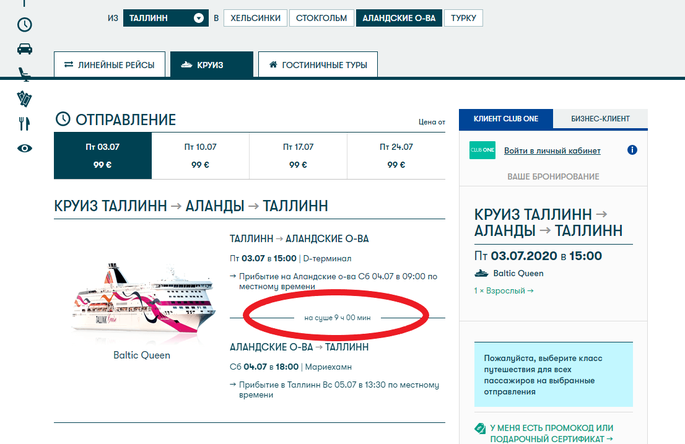Screen dimensions: 685x444
Task: Switch to the 'Гостиничные туры' tab
Action: (318, 65)
